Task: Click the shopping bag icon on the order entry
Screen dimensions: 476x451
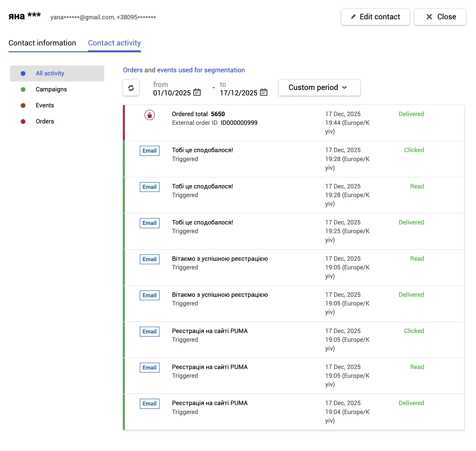Action: tap(149, 115)
